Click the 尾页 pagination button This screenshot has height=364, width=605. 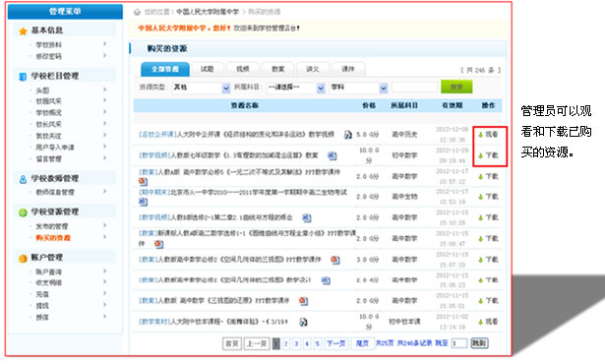click(362, 343)
